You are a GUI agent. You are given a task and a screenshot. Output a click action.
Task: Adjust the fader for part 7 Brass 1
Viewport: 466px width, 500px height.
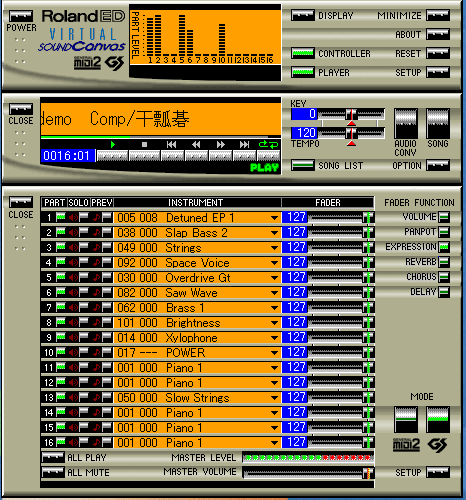pyautogui.click(x=341, y=308)
